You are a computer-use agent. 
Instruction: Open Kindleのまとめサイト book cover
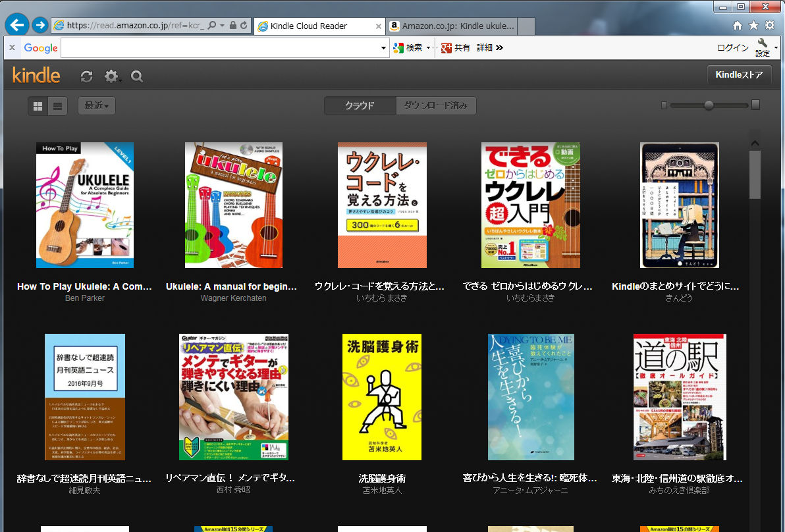pyautogui.click(x=680, y=205)
